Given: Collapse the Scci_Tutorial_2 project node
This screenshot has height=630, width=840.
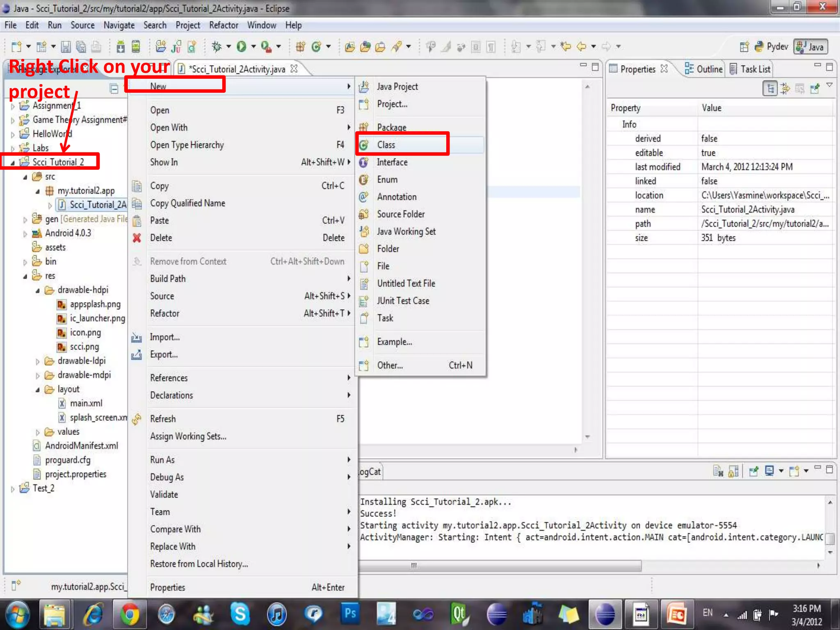Looking at the screenshot, I should point(13,163).
